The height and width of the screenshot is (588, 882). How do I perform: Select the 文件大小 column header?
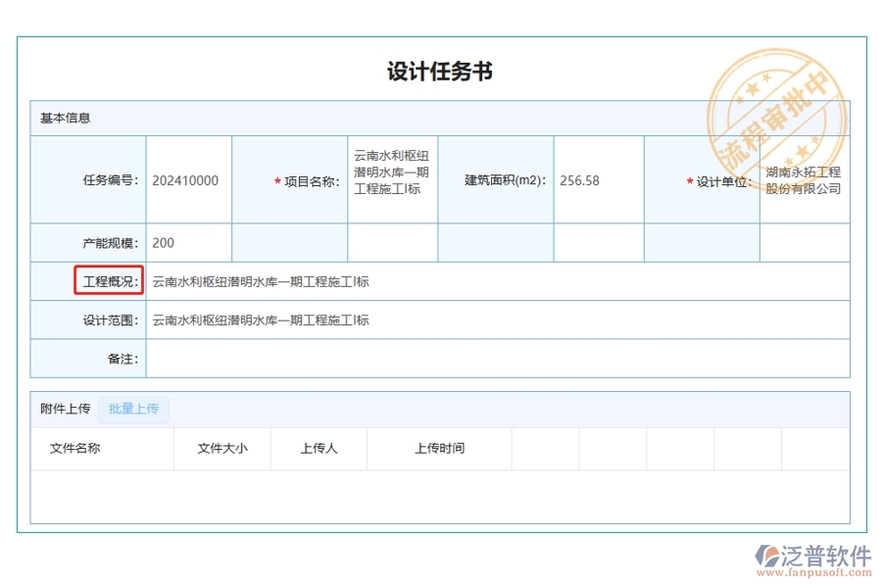[x=221, y=448]
